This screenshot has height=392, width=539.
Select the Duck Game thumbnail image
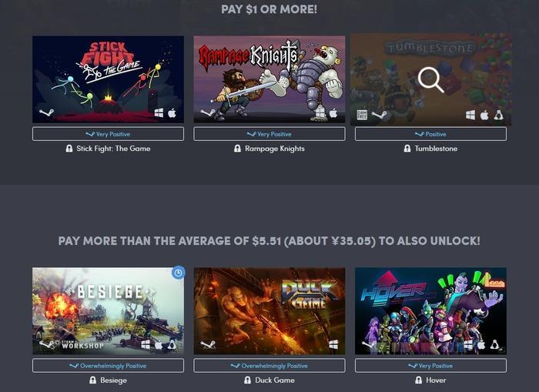[269, 311]
